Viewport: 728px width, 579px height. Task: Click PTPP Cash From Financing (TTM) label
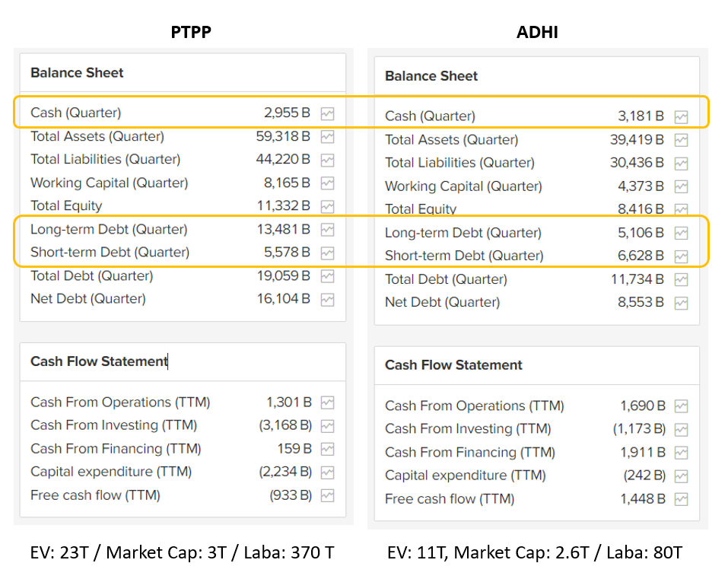pos(116,449)
